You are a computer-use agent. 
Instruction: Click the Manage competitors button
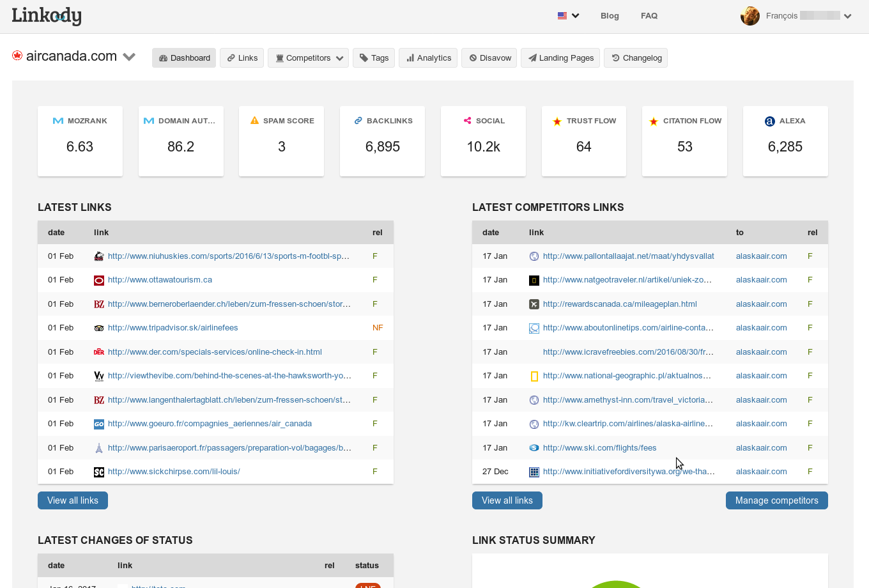pos(777,500)
